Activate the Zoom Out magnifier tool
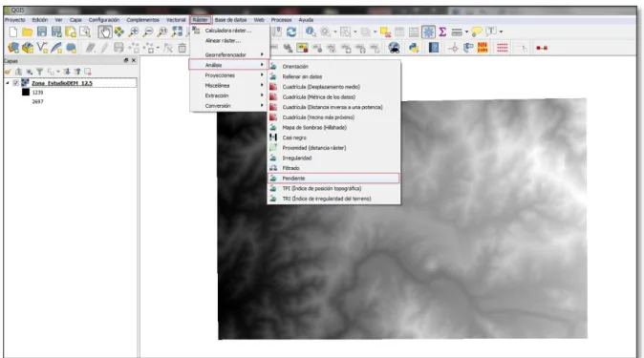This screenshot has width=644, height=358. coord(148,32)
